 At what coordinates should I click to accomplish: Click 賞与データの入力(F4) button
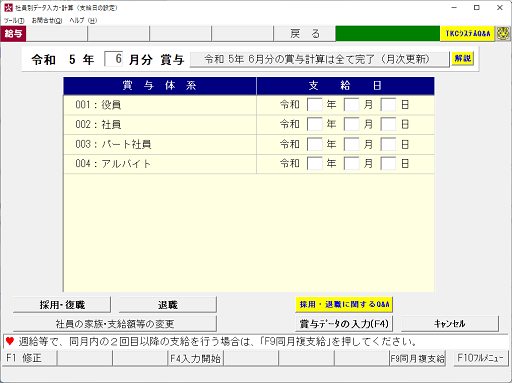pyautogui.click(x=344, y=324)
